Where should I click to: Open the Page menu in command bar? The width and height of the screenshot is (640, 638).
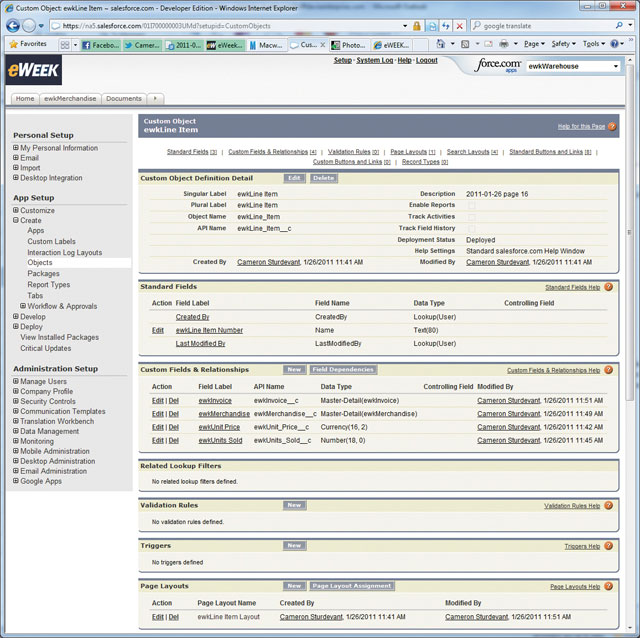coord(534,44)
